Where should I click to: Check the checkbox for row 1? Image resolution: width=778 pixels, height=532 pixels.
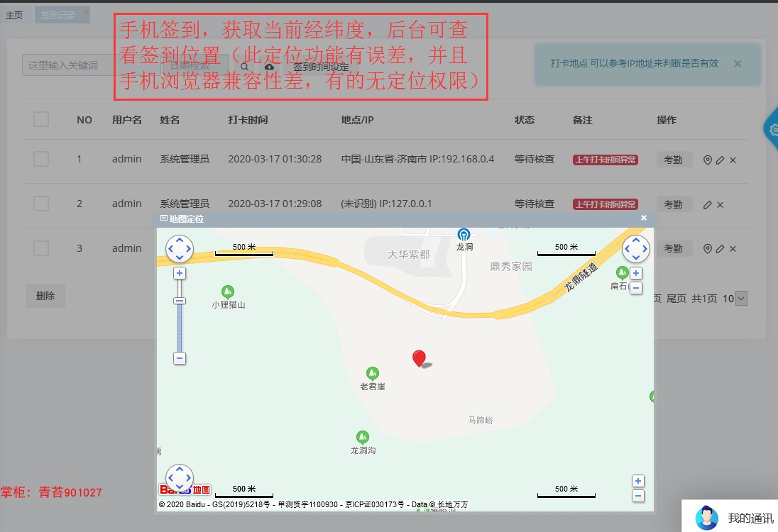click(41, 159)
